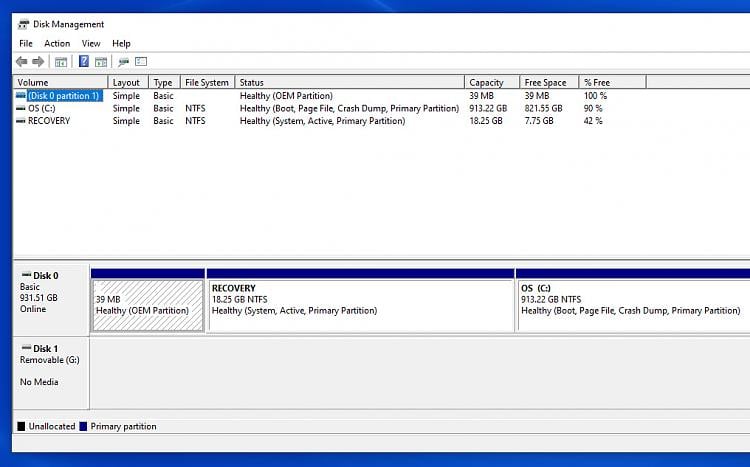The height and width of the screenshot is (467, 750).
Task: Click the 'No Media' text for Disk 1
Action: 39,382
